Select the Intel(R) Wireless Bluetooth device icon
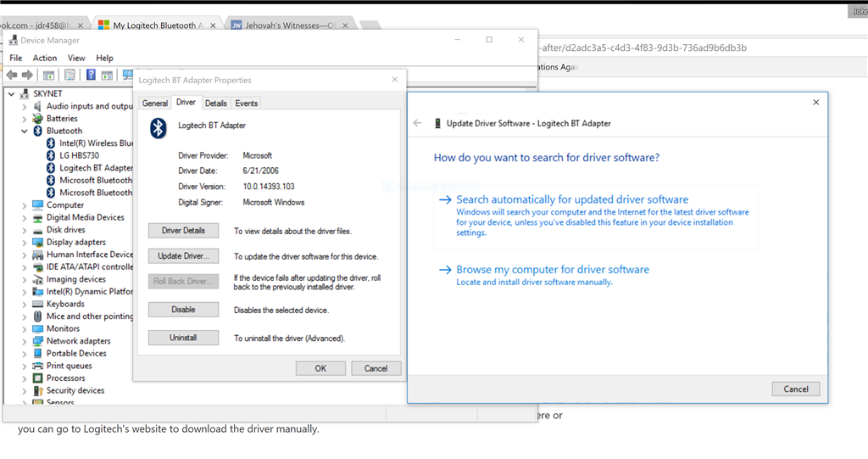The width and height of the screenshot is (868, 459). pyautogui.click(x=50, y=143)
